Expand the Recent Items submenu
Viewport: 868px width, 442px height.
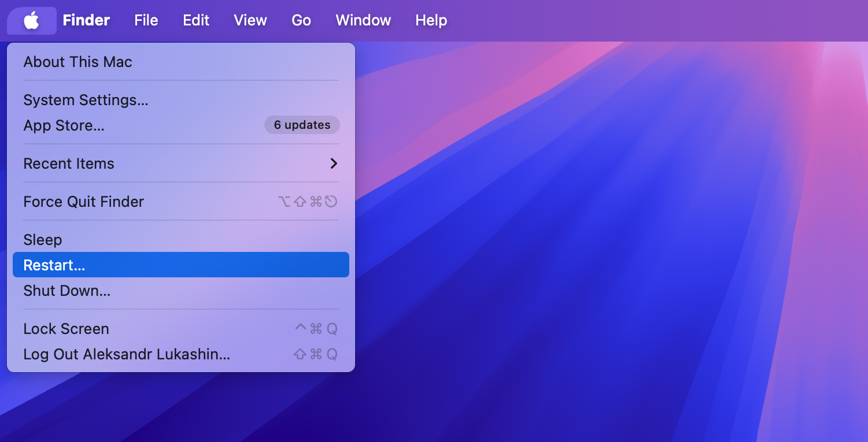[181, 164]
